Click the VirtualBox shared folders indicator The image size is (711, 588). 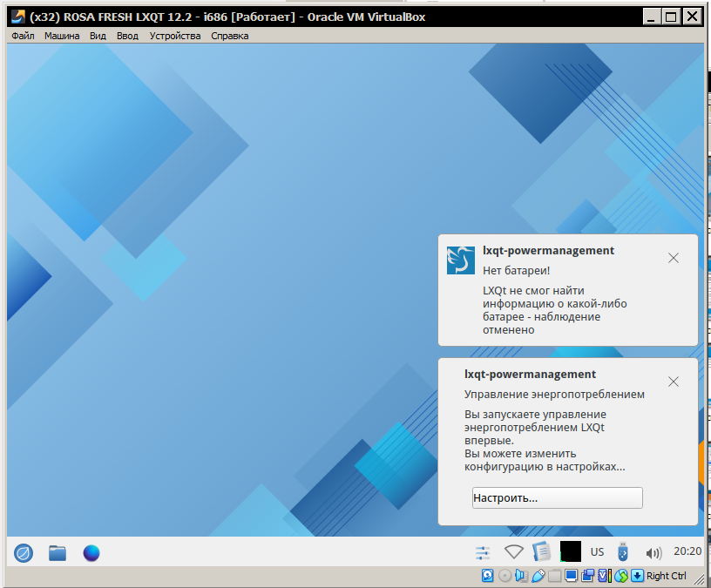click(554, 576)
